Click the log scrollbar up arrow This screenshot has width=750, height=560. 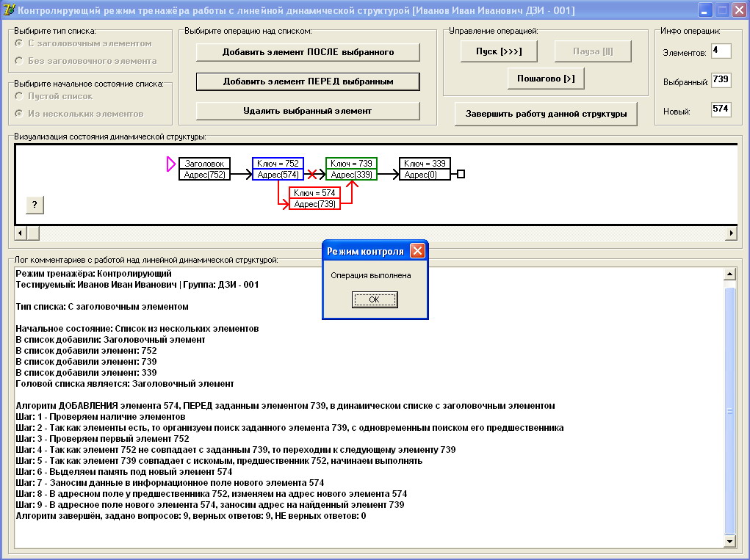pyautogui.click(x=729, y=274)
